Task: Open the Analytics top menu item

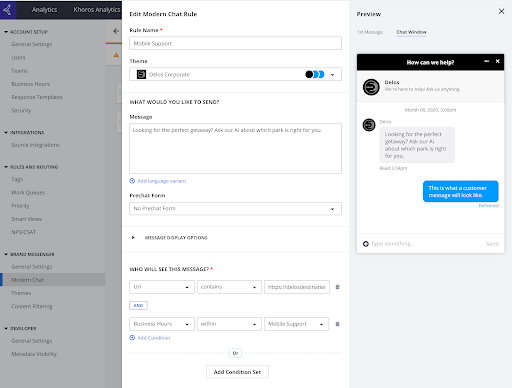Action: [44, 10]
